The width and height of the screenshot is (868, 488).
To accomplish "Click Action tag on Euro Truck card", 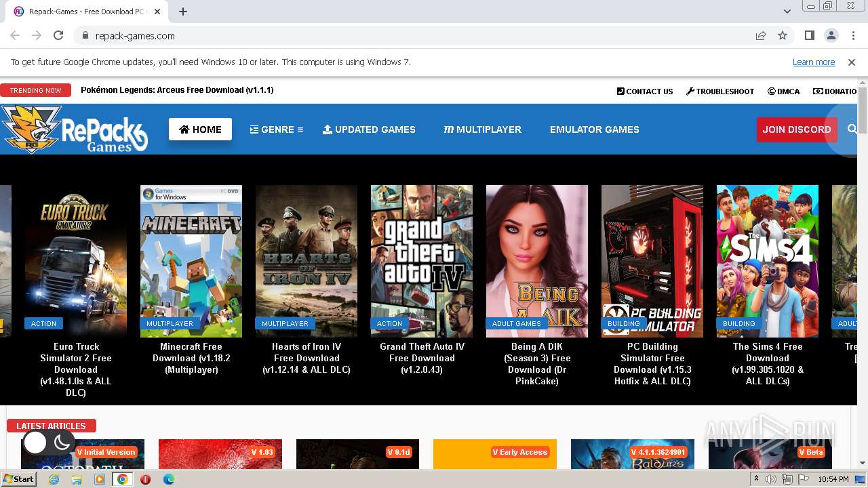I will click(44, 323).
